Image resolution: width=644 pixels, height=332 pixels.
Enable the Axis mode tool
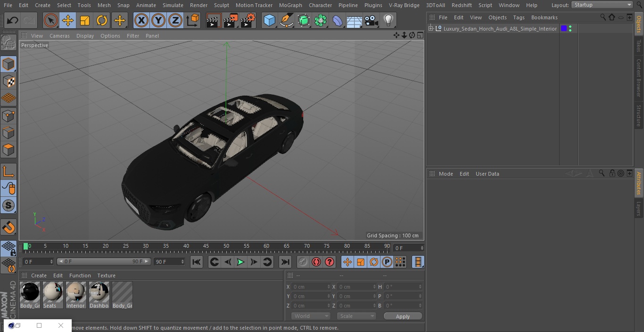pyautogui.click(x=8, y=171)
